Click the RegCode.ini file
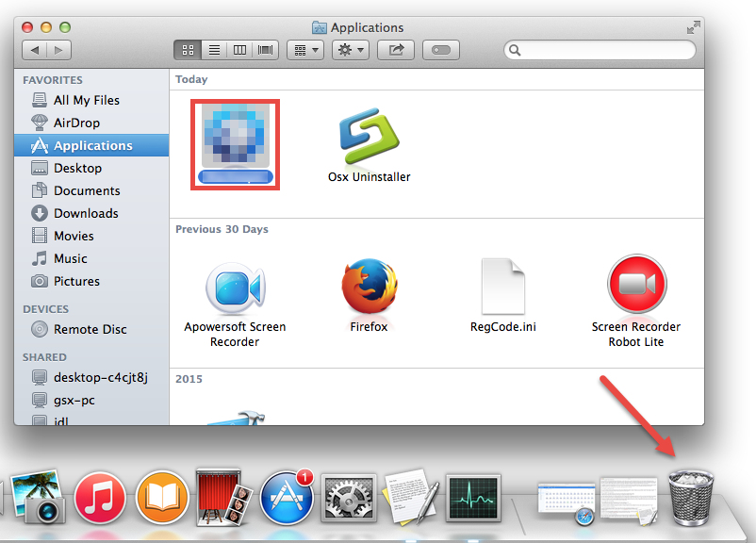756x543 pixels. tap(502, 286)
